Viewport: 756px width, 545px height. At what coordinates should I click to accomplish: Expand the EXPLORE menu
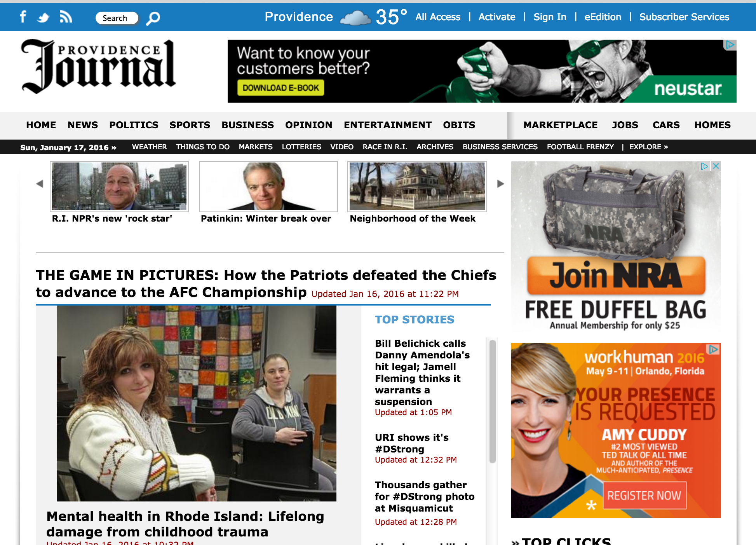click(648, 147)
